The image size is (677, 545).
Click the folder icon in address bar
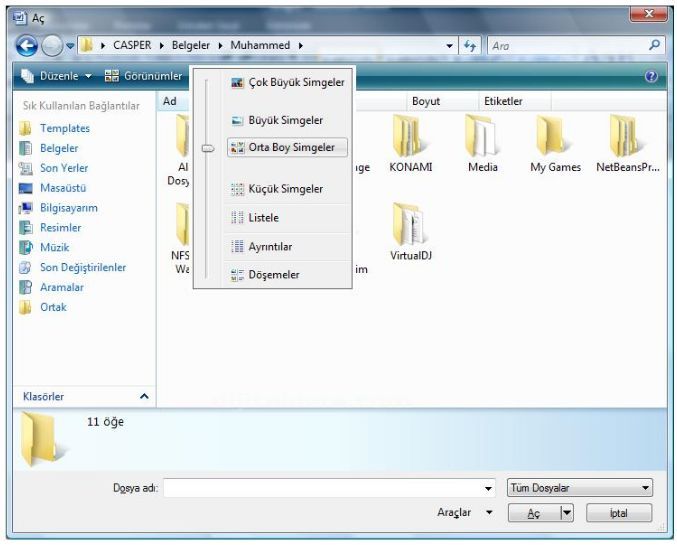pos(86,45)
